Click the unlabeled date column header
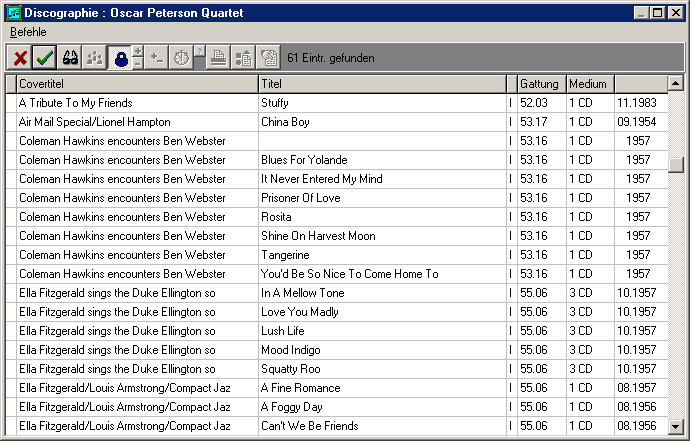 click(x=641, y=84)
